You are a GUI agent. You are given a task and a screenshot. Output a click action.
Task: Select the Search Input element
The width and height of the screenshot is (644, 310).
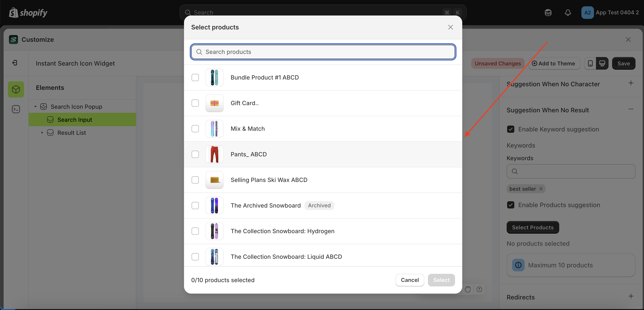pyautogui.click(x=75, y=120)
